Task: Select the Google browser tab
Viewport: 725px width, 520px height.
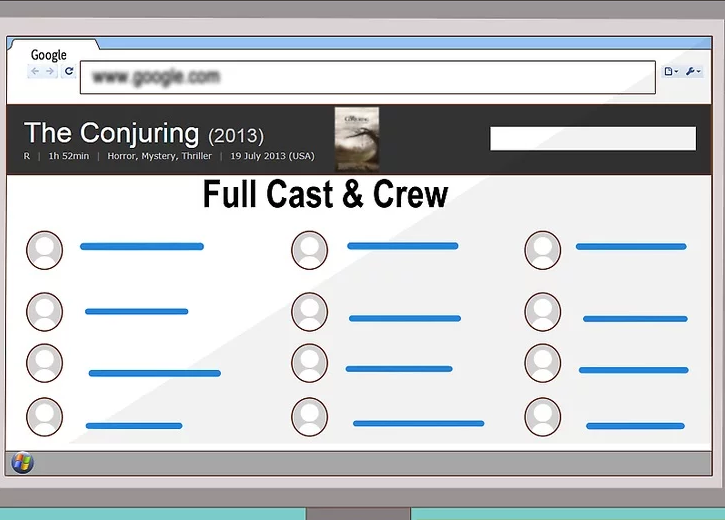Action: click(x=48, y=55)
